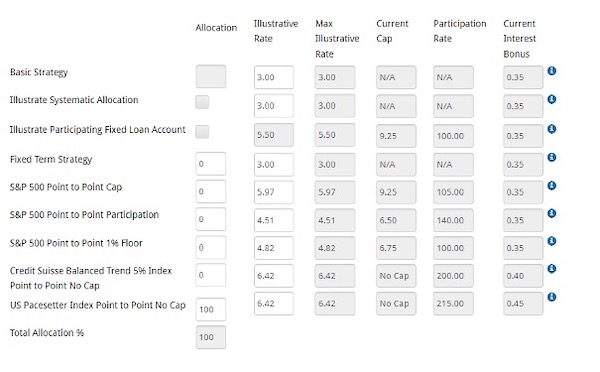Viewport: 600px width, 372px height.
Task: Show info for US Pacesetter Index row
Action: 551,297
